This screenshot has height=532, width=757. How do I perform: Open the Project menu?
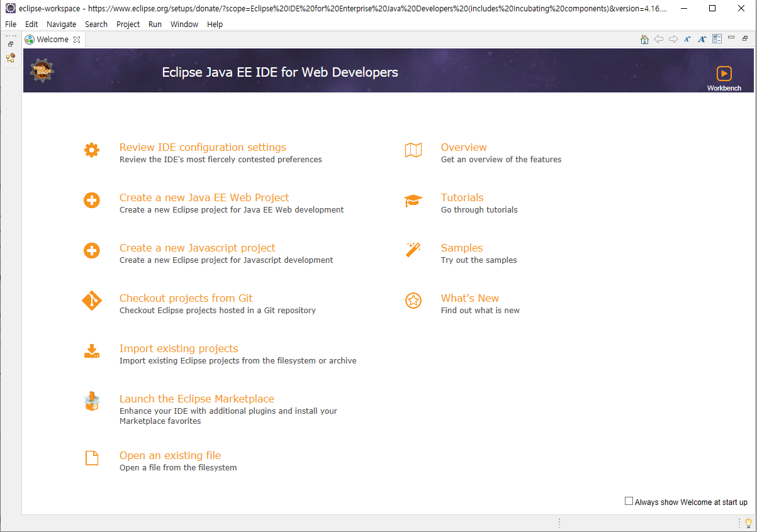[x=128, y=24]
